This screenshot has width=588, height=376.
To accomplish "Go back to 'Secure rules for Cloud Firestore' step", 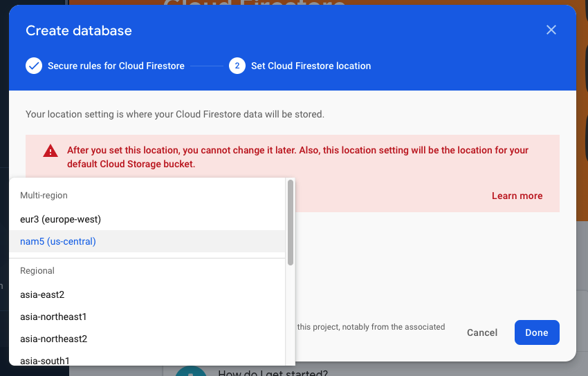I will tap(116, 66).
